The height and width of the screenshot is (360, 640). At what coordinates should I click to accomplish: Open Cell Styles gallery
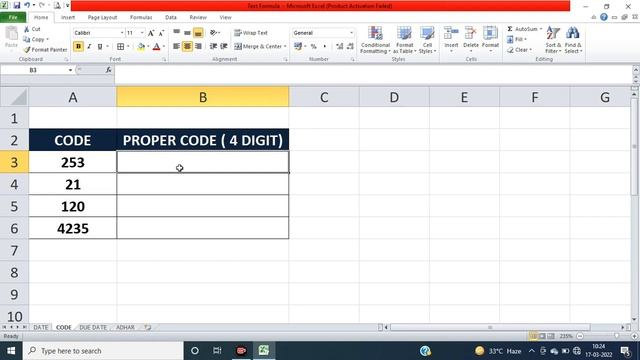tap(427, 40)
